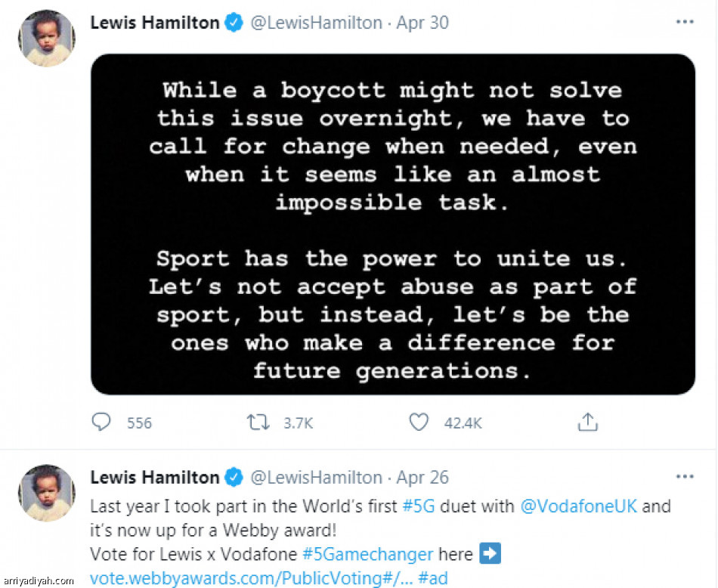Screen dimensions: 718x588
Task: Click the verified badge on Apr 26 tweet
Action: (234, 478)
